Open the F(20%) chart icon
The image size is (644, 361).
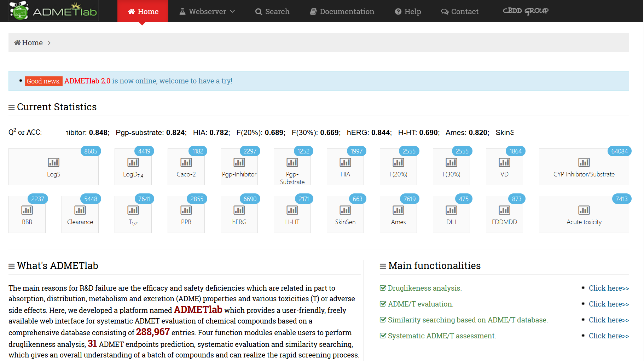[398, 162]
